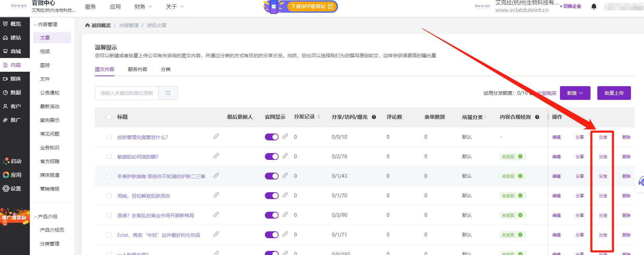Screen dimensions: 644x255
Task: Click website link icon beside toggle in 敏感肌 row
Action: click(x=285, y=156)
